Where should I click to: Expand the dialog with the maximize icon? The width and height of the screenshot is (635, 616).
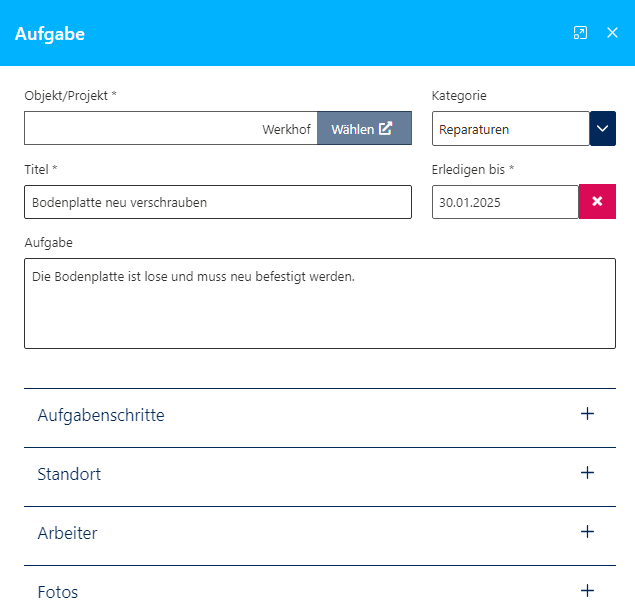tap(580, 33)
